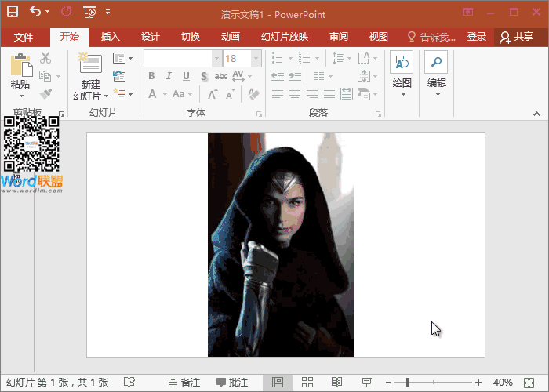The width and height of the screenshot is (549, 392).
Task: Click the New Slide button icon
Action: (90, 64)
